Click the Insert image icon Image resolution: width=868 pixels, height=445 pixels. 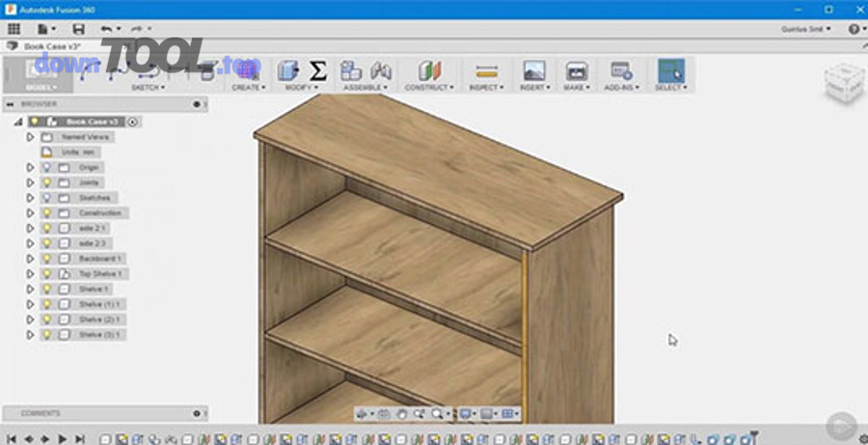pos(533,71)
